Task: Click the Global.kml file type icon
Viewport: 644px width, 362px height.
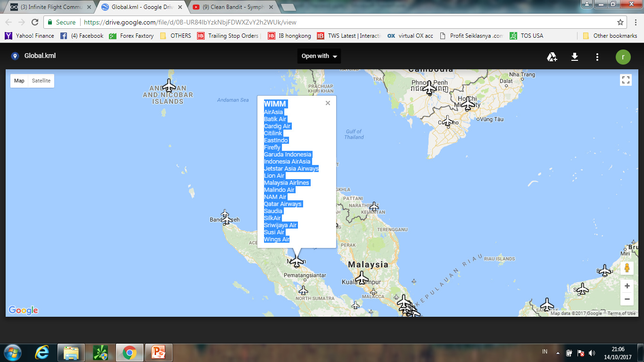Action: pos(15,56)
